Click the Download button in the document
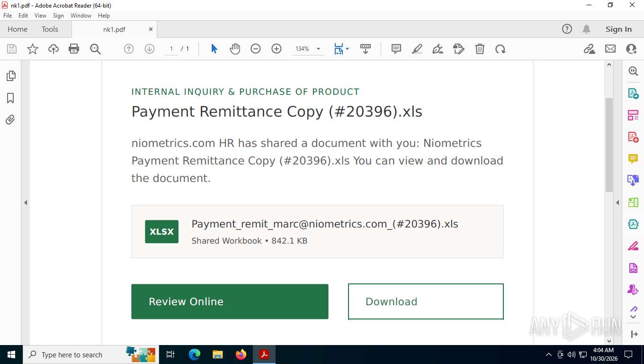Image resolution: width=644 pixels, height=364 pixels. (426, 301)
